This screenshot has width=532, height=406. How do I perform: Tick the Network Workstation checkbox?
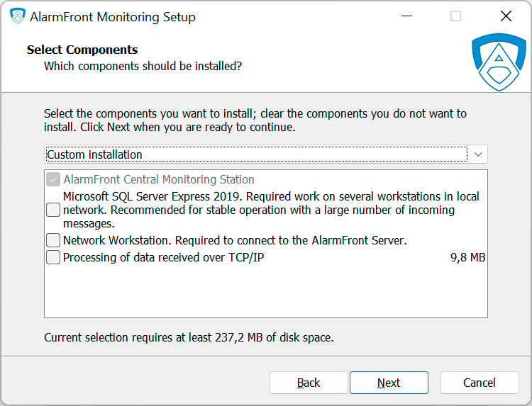(53, 240)
